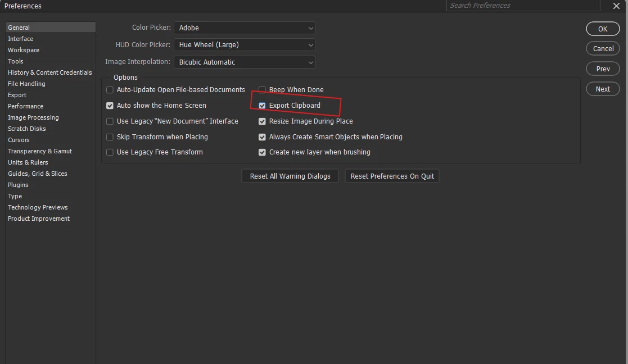Open the Color Picker dropdown
628x364 pixels.
coord(245,28)
